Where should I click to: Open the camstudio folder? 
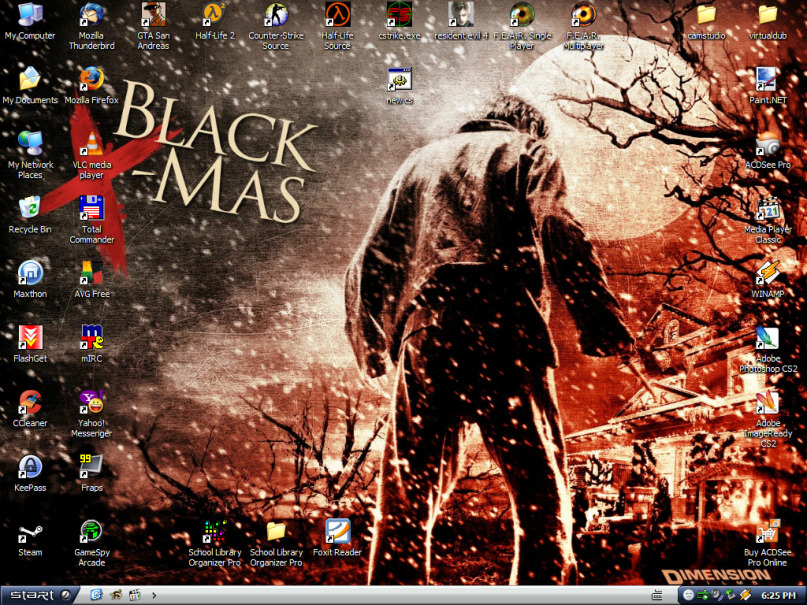click(707, 22)
